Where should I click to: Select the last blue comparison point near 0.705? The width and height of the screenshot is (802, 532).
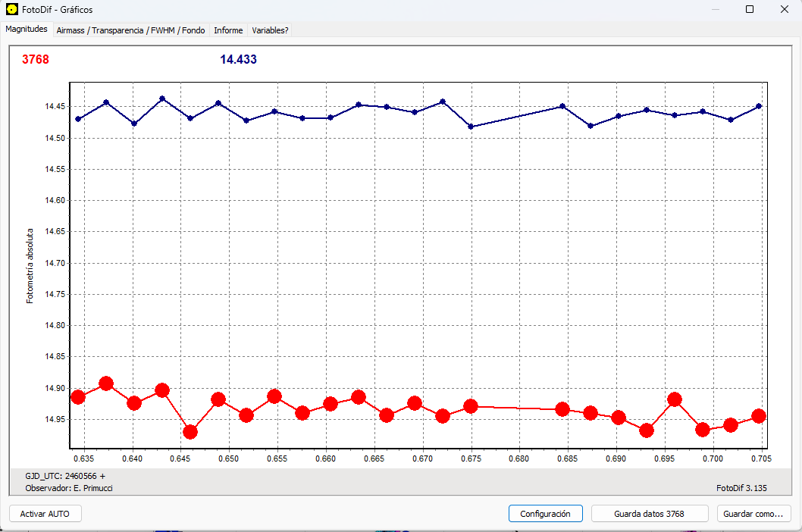coord(760,107)
